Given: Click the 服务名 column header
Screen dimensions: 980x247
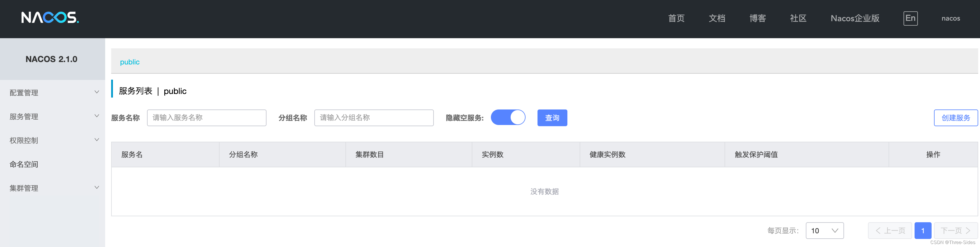Looking at the screenshot, I should click(165, 155).
